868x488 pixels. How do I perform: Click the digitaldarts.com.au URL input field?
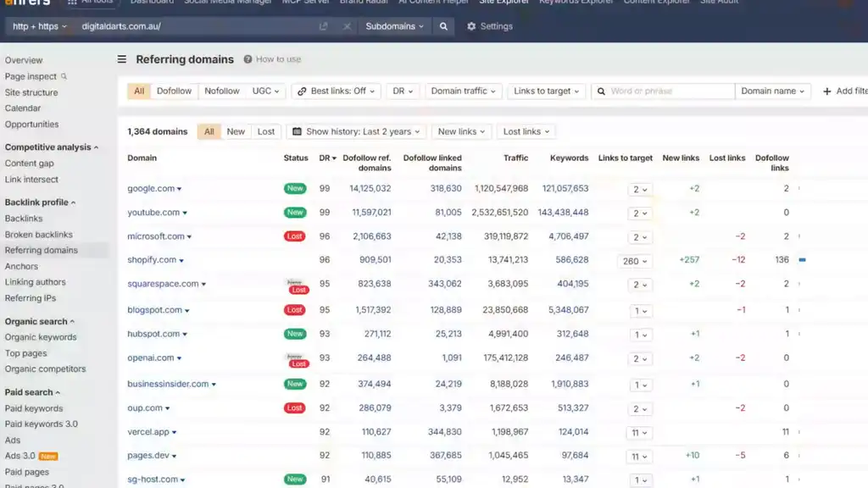tap(197, 26)
